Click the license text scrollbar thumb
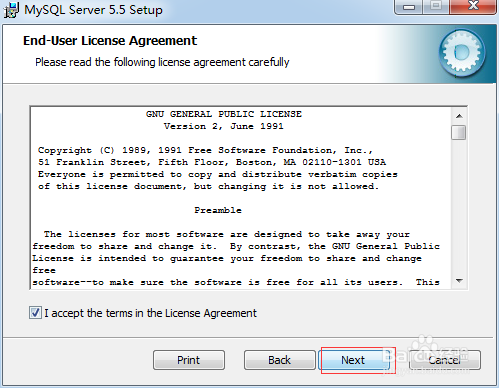499x388 pixels. pos(459,132)
